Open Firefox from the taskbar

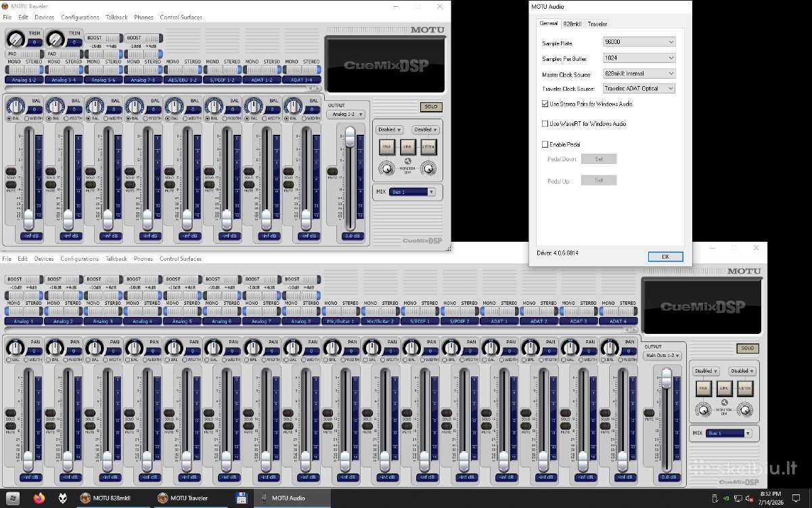[38, 498]
